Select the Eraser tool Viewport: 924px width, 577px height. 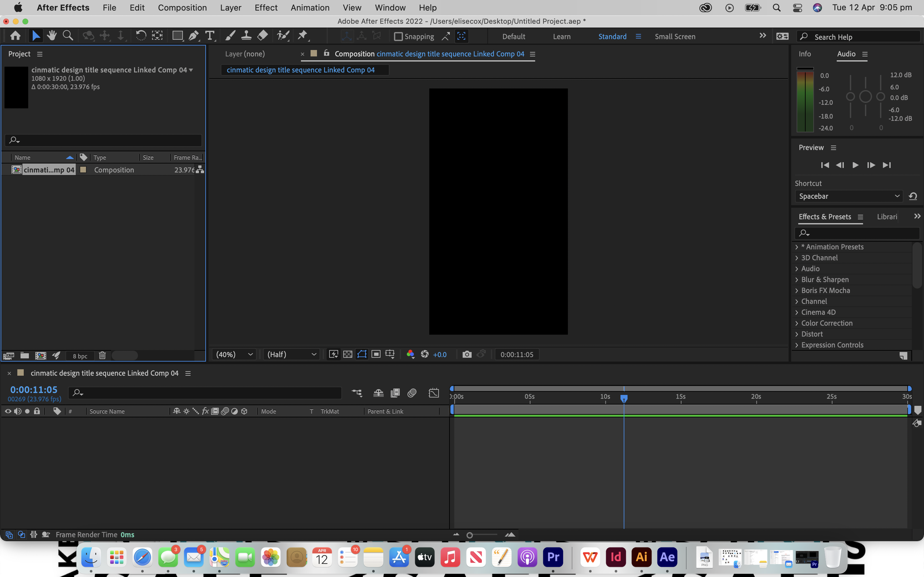pos(262,36)
